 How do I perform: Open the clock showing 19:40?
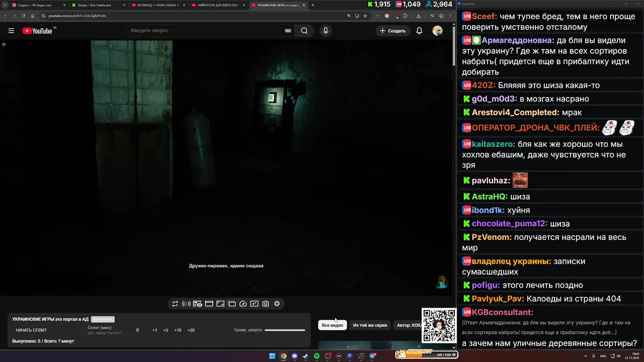[x=631, y=356]
